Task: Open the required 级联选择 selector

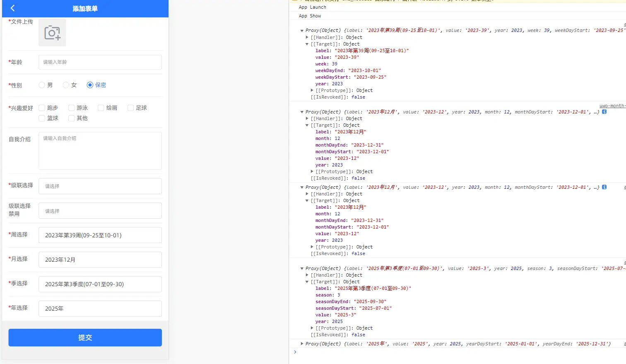Action: [x=100, y=186]
